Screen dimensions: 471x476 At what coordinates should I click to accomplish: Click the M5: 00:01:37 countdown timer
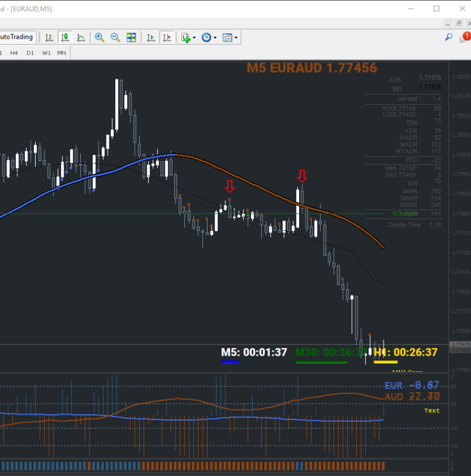[254, 352]
